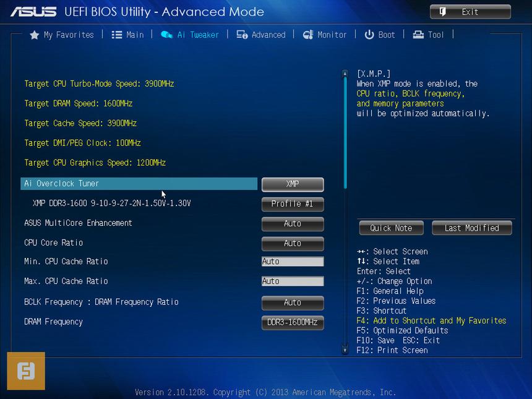Open the CPU Core Ratio Auto dropdown
This screenshot has height=399, width=532.
click(293, 244)
